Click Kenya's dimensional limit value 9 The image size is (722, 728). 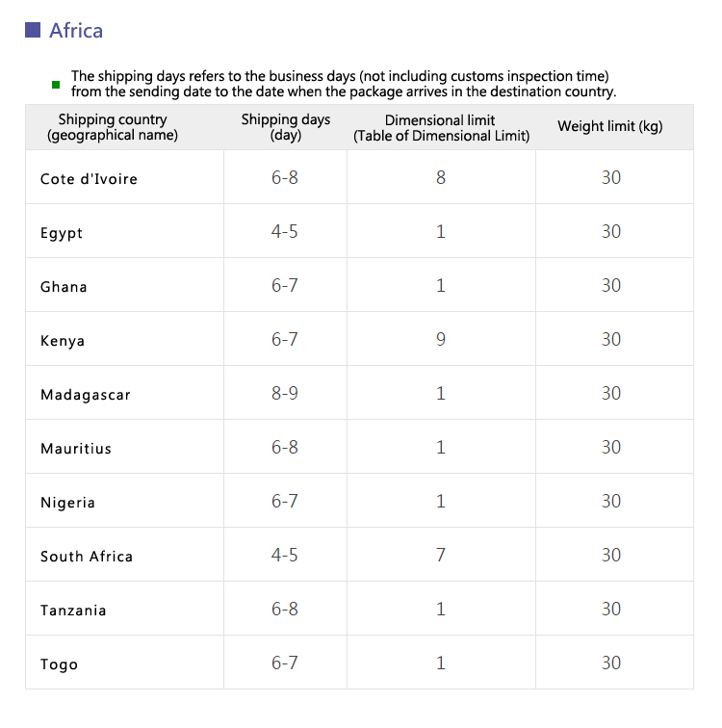click(440, 339)
